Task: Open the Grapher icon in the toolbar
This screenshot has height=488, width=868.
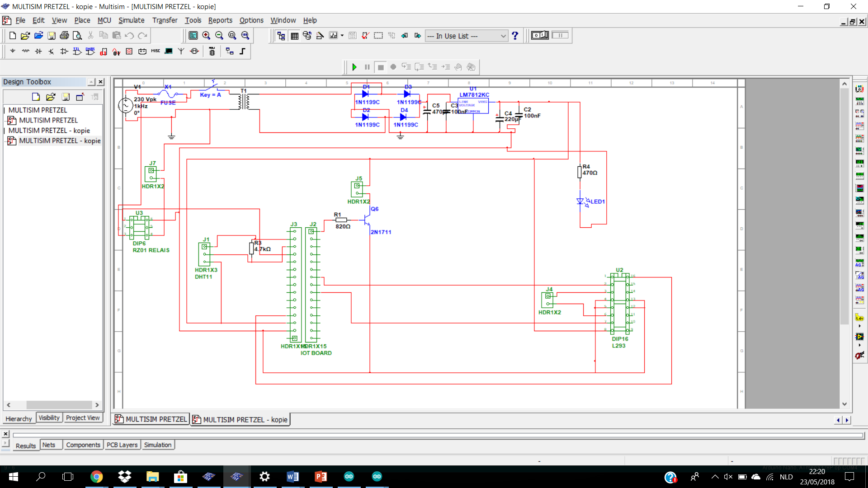Action: (x=334, y=36)
